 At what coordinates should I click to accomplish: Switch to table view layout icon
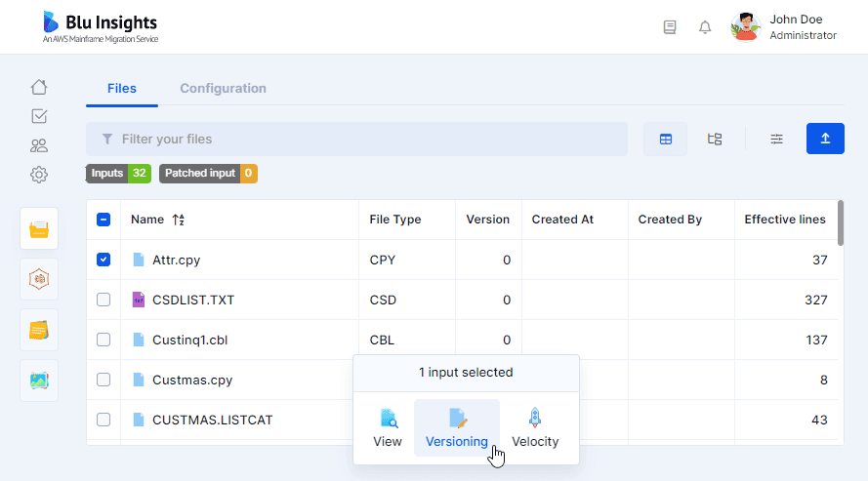665,139
